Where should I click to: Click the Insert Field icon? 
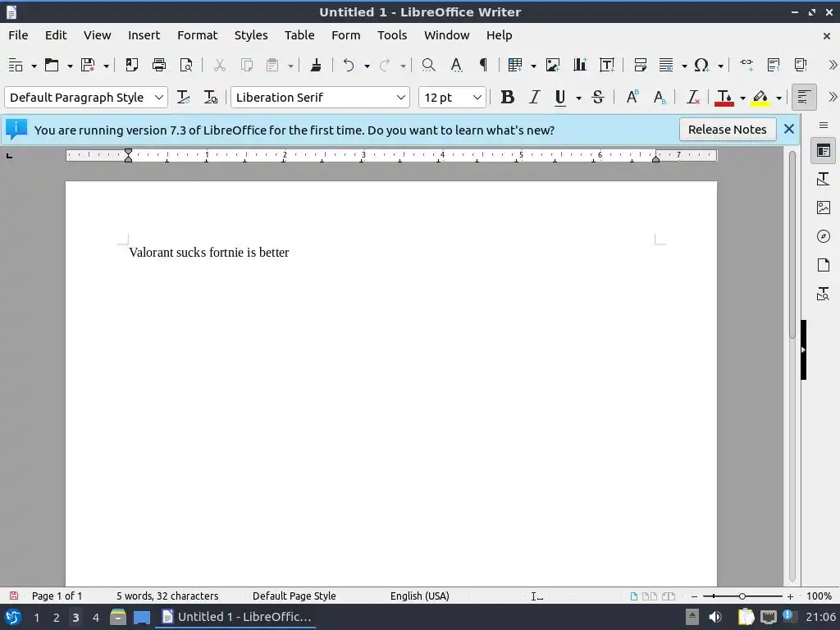point(666,66)
